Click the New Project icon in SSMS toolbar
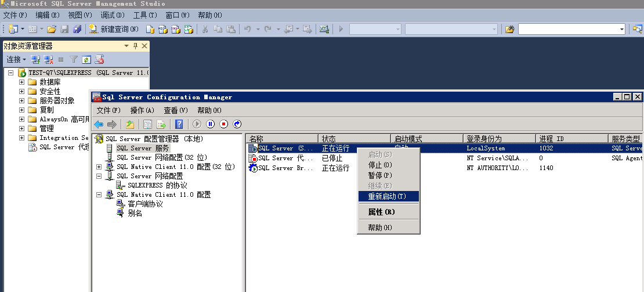This screenshot has width=644, height=292. point(13,29)
